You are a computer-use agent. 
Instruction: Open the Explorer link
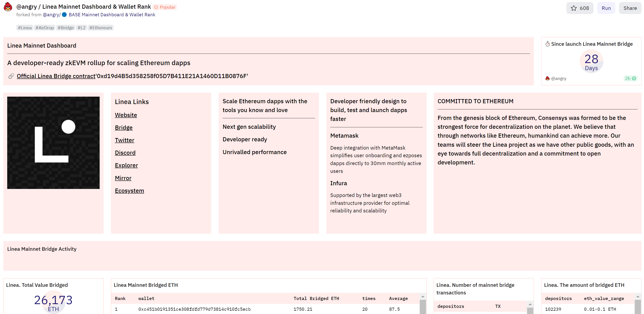pyautogui.click(x=126, y=165)
